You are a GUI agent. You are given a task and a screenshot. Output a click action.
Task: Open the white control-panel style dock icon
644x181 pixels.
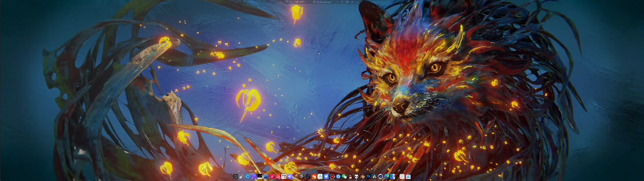(284, 176)
